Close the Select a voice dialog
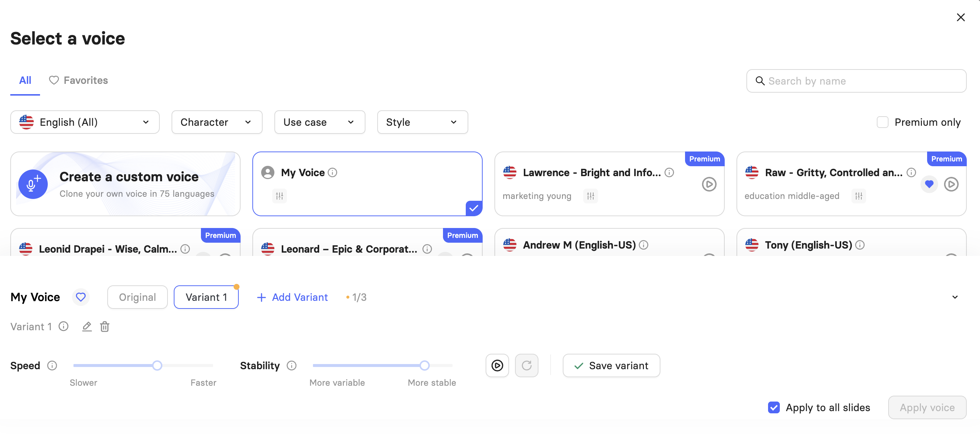The image size is (980, 442). tap(960, 18)
